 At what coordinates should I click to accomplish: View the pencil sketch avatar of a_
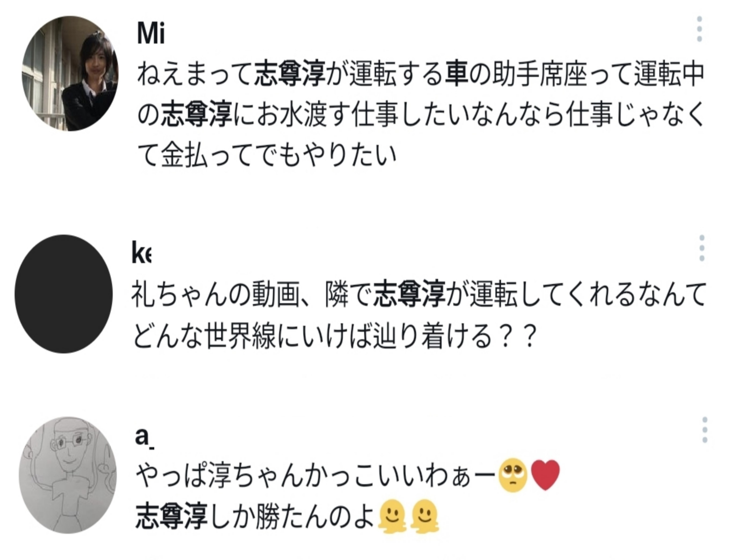click(68, 475)
